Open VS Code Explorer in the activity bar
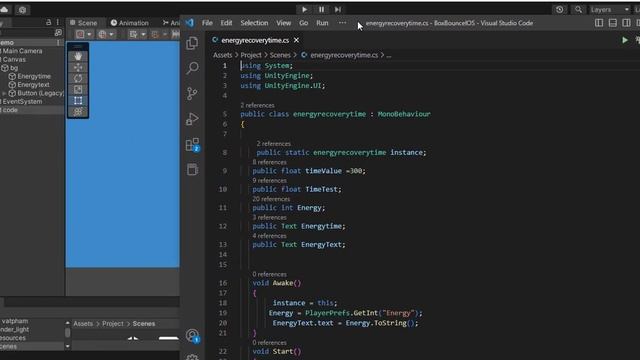 pyautogui.click(x=192, y=43)
